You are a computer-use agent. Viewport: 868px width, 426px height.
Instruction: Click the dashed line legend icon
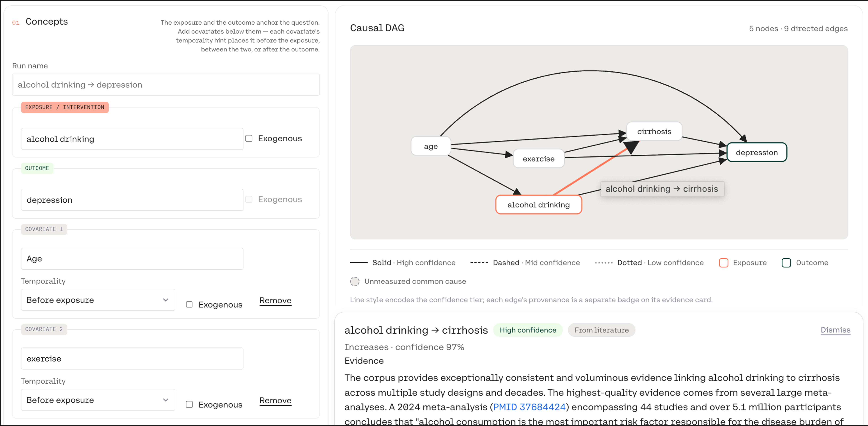pyautogui.click(x=479, y=263)
